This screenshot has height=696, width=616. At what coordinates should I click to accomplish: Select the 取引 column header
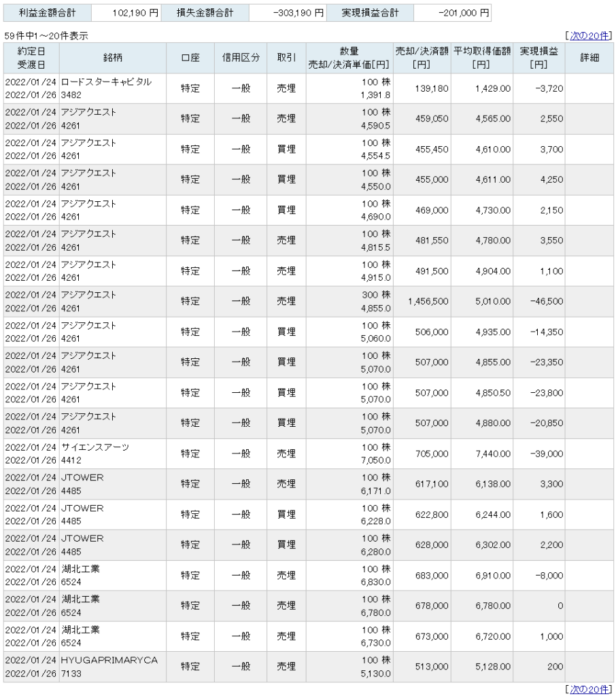[x=286, y=58]
